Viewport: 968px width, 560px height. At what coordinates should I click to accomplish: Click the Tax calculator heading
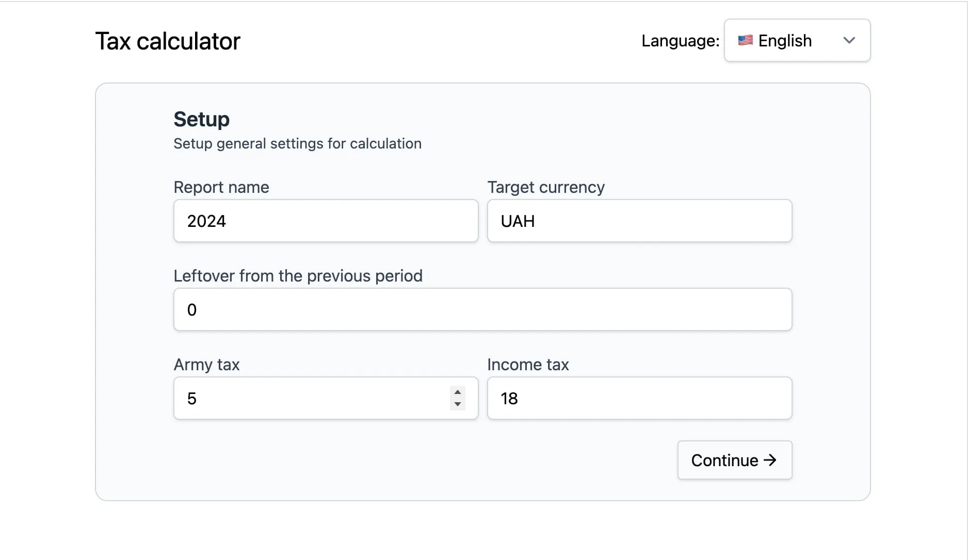click(168, 41)
